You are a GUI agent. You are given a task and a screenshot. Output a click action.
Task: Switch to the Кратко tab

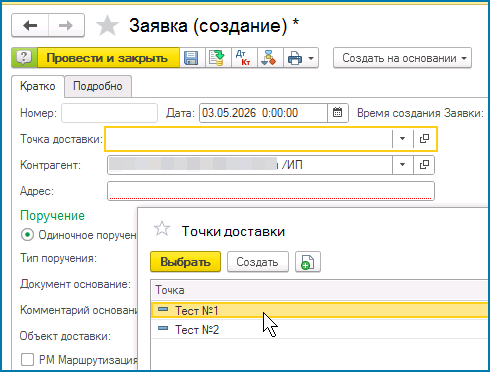click(38, 86)
